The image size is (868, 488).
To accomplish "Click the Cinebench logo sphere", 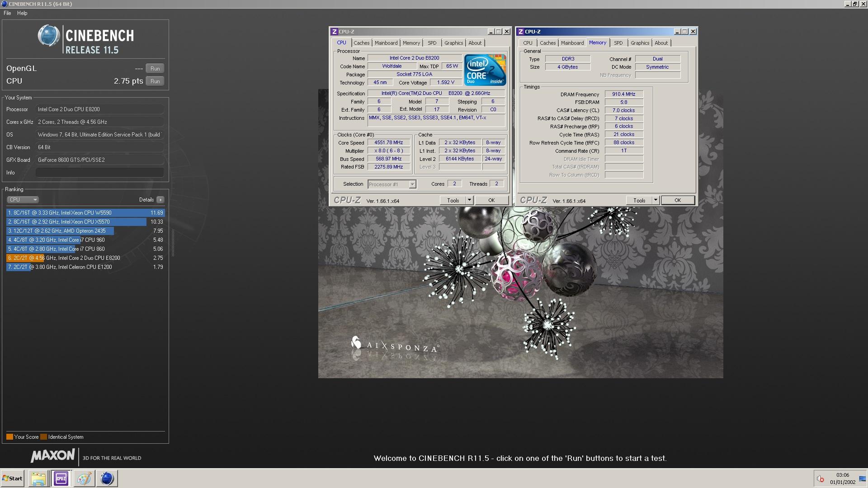I will pyautogui.click(x=48, y=36).
